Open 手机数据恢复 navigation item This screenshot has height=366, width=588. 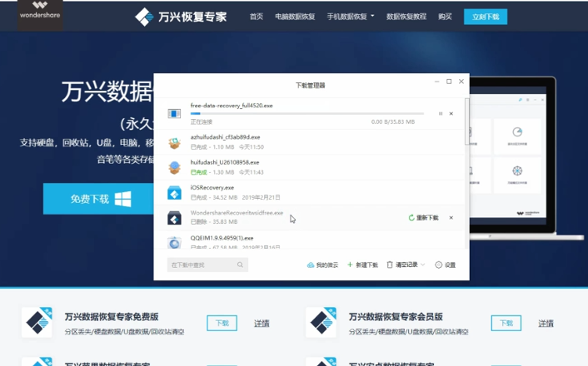coord(346,17)
